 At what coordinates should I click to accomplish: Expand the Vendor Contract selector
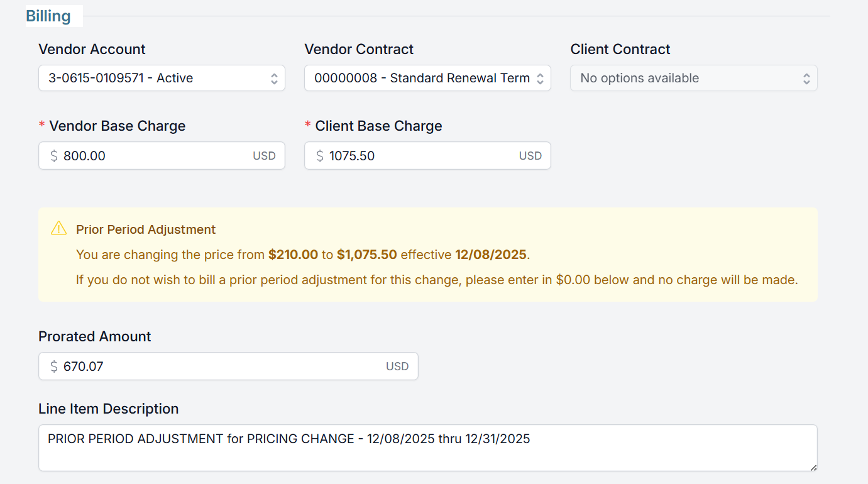427,79
